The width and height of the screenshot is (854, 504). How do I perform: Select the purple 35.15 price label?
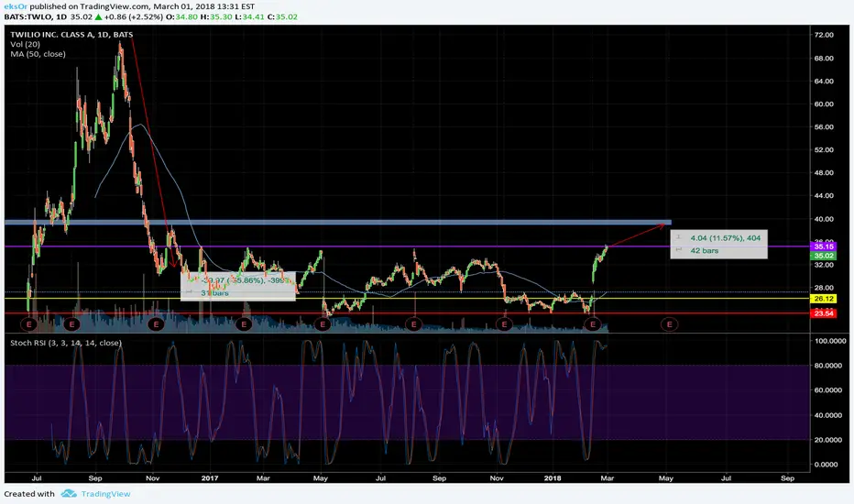pos(824,247)
